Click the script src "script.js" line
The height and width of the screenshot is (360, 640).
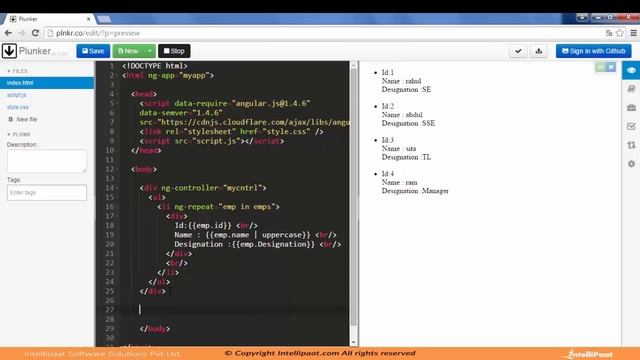(x=212, y=141)
